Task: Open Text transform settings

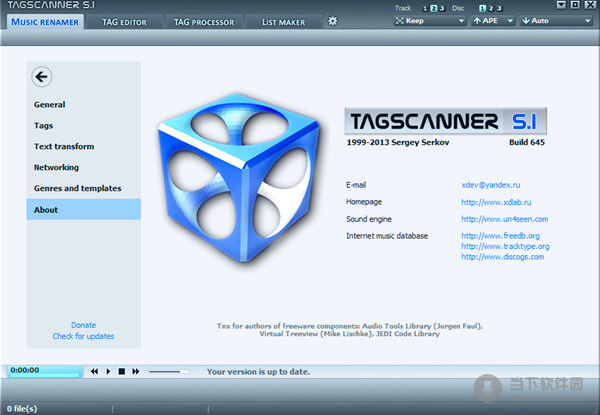Action: pos(84,146)
